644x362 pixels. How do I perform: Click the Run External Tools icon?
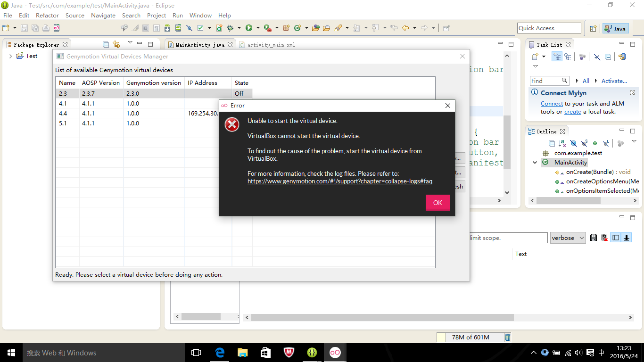267,28
